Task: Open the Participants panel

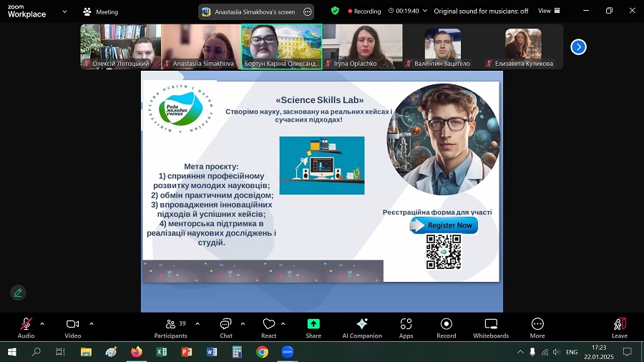Action: click(x=170, y=326)
